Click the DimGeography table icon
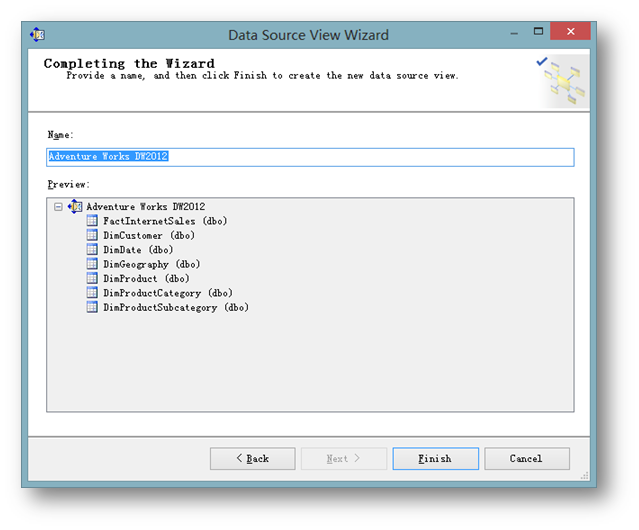 pos(93,264)
